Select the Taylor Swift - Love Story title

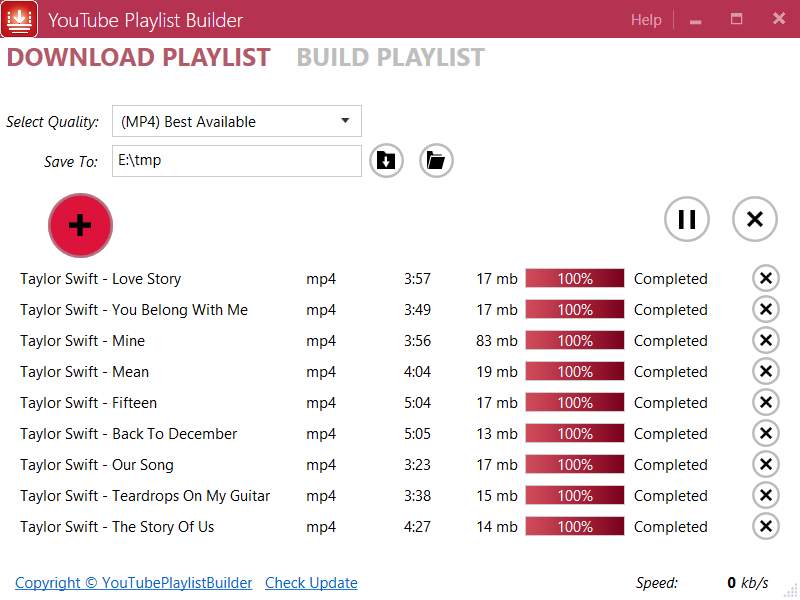[101, 279]
